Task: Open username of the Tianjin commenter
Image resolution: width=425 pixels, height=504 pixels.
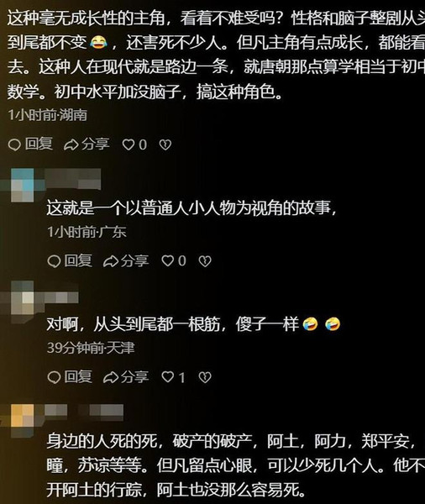Action: [x=61, y=297]
